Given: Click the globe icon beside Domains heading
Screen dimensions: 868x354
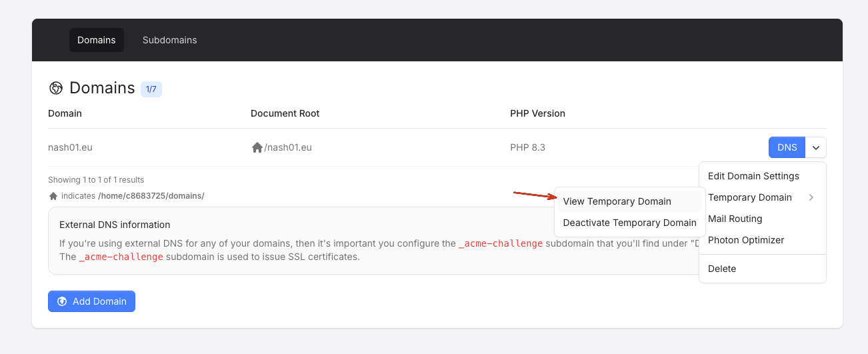Looking at the screenshot, I should 56,88.
